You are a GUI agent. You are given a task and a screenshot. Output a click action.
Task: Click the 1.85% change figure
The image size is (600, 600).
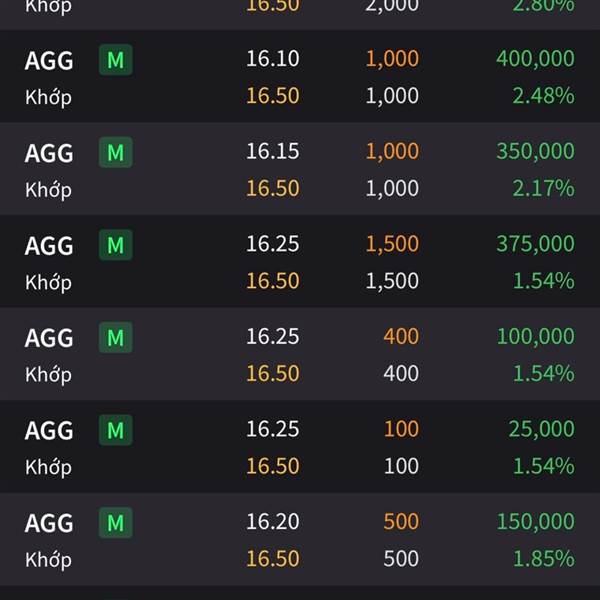point(543,558)
